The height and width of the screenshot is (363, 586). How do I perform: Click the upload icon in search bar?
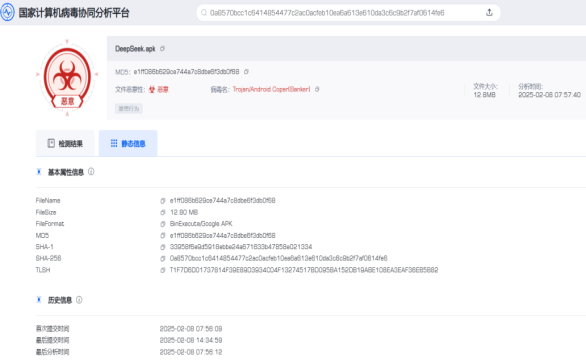489,12
